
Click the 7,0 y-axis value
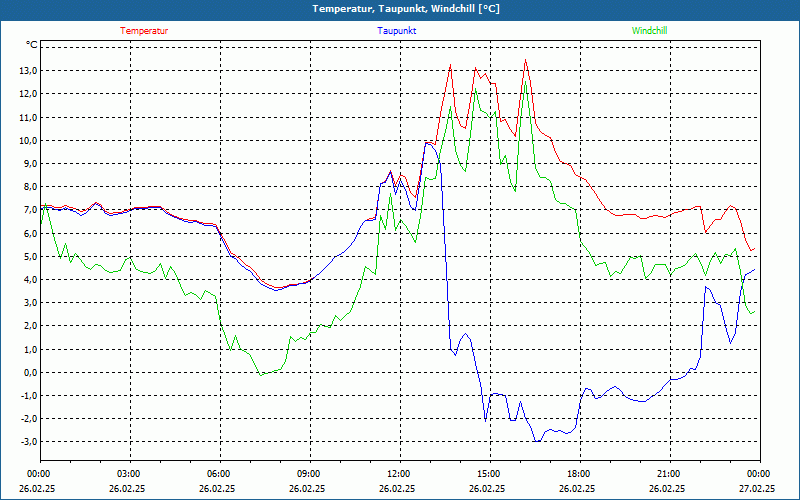click(x=31, y=210)
